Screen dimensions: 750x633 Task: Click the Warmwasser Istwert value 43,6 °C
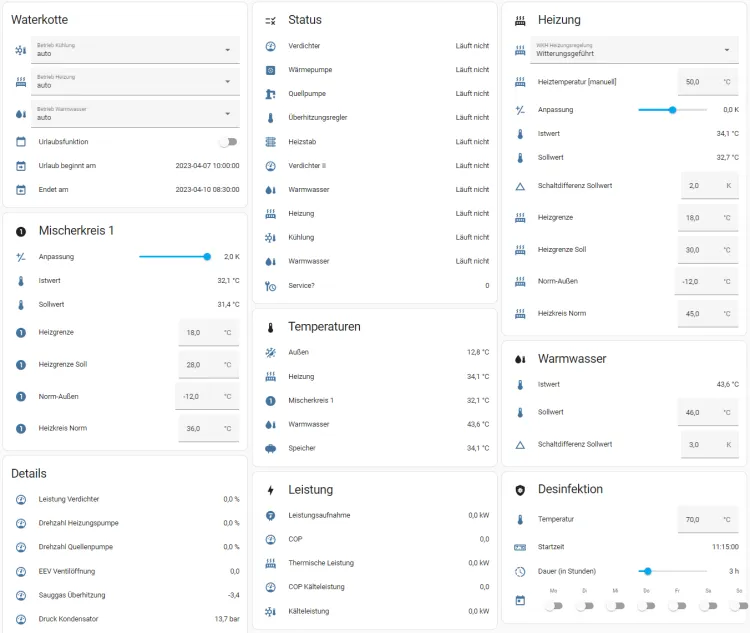click(x=728, y=384)
